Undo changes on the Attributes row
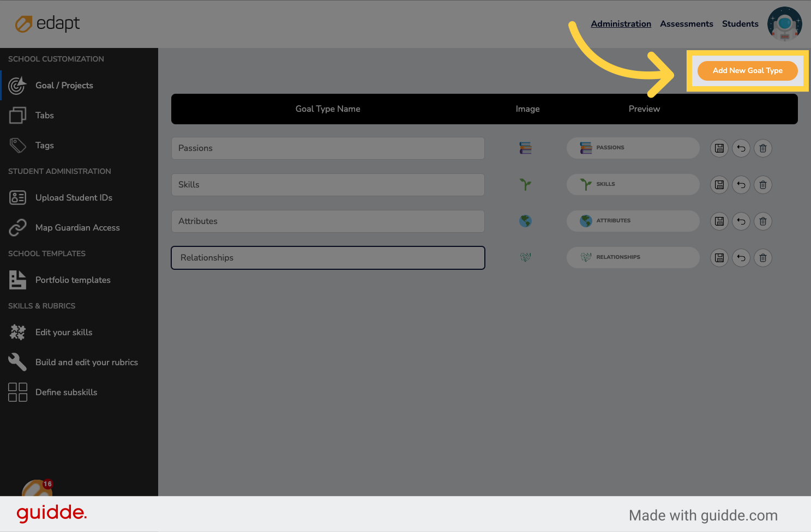811x532 pixels. click(x=741, y=221)
